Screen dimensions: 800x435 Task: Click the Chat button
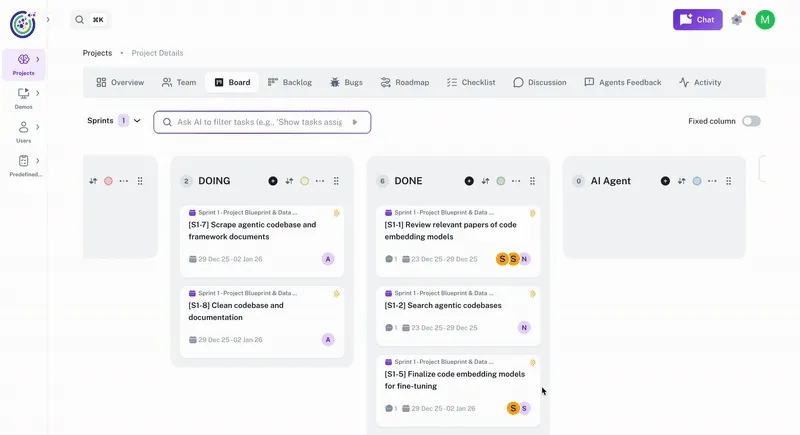coord(697,19)
